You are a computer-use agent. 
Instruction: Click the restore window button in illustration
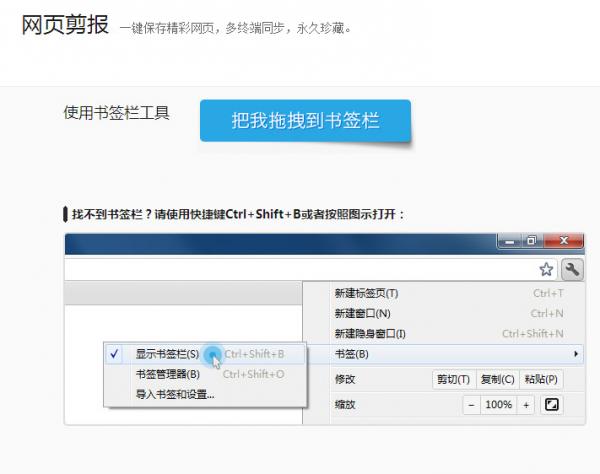[531, 241]
